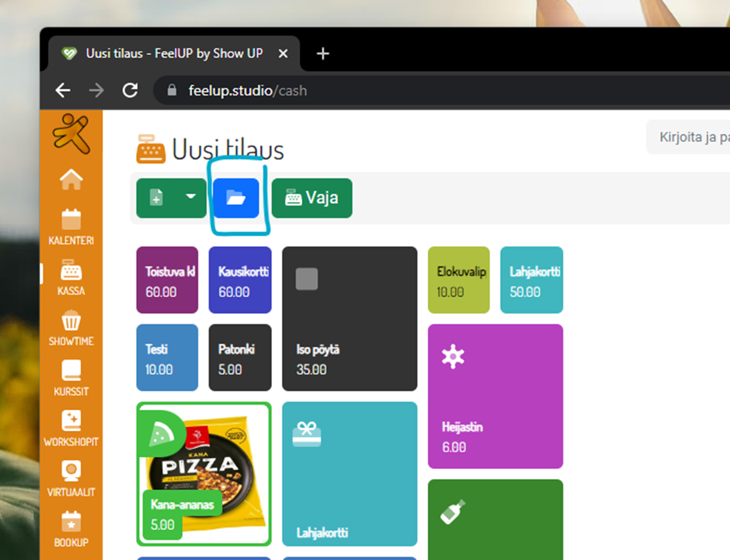The height and width of the screenshot is (560, 730).
Task: Select the purple Toistuva product tile
Action: [167, 280]
